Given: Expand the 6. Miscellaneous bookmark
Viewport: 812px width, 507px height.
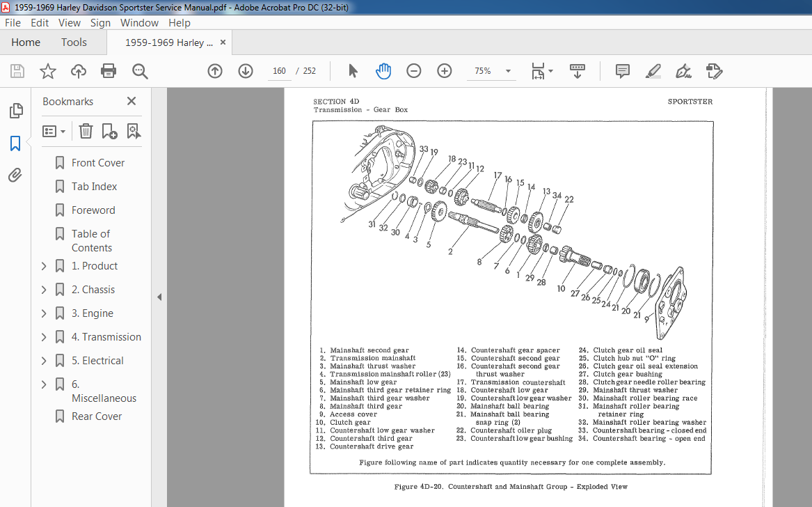Looking at the screenshot, I should click(x=44, y=384).
